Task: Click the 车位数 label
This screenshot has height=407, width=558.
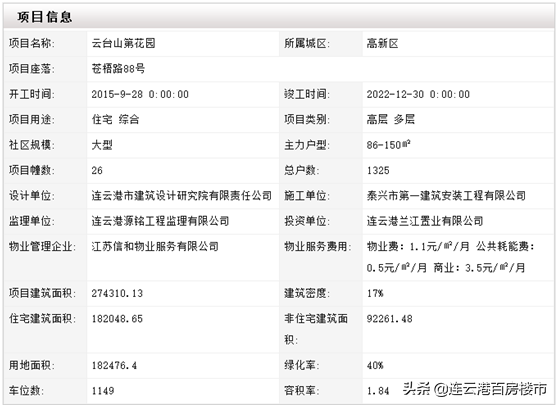Action: click(x=26, y=391)
